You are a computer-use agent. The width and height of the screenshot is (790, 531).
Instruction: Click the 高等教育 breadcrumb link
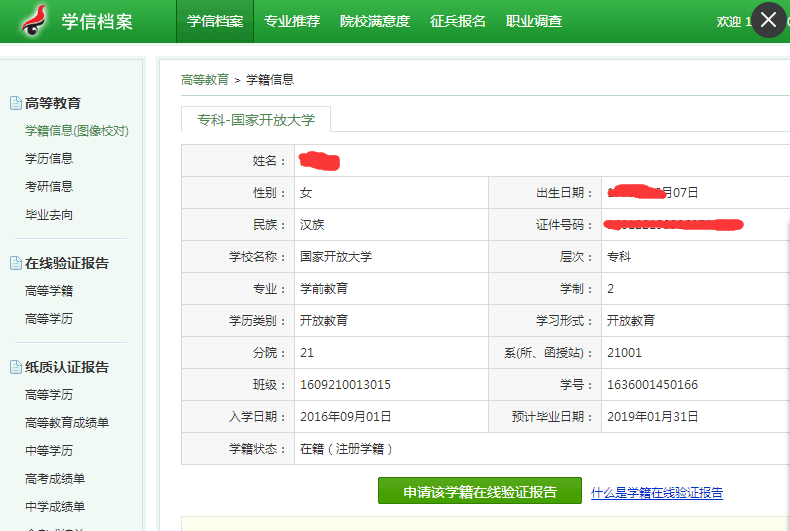tap(205, 80)
